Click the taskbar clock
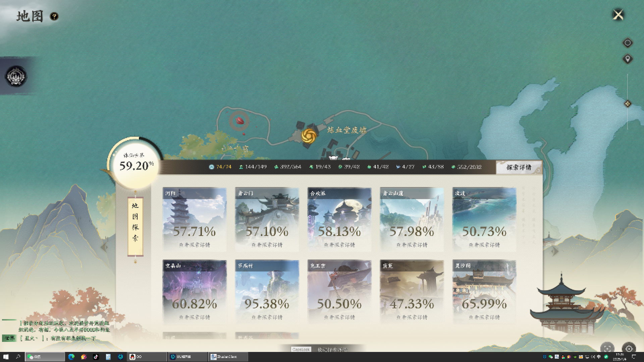Image resolution: width=644 pixels, height=362 pixels. coord(620,357)
